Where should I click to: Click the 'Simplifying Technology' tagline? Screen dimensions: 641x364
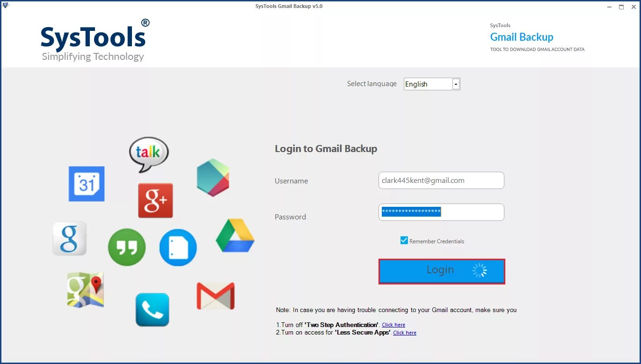pyautogui.click(x=93, y=57)
